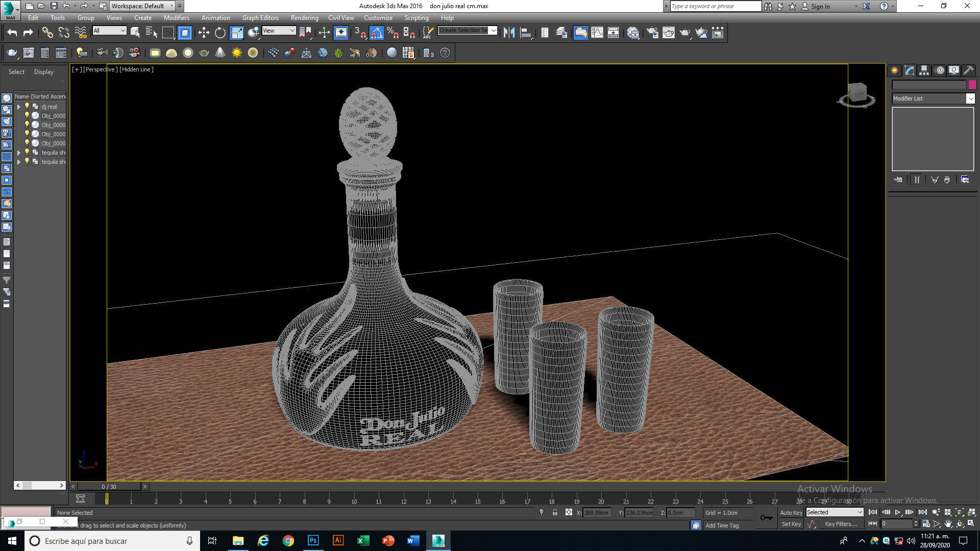The image size is (980, 551).
Task: Toggle Angle Snap button
Action: [376, 33]
